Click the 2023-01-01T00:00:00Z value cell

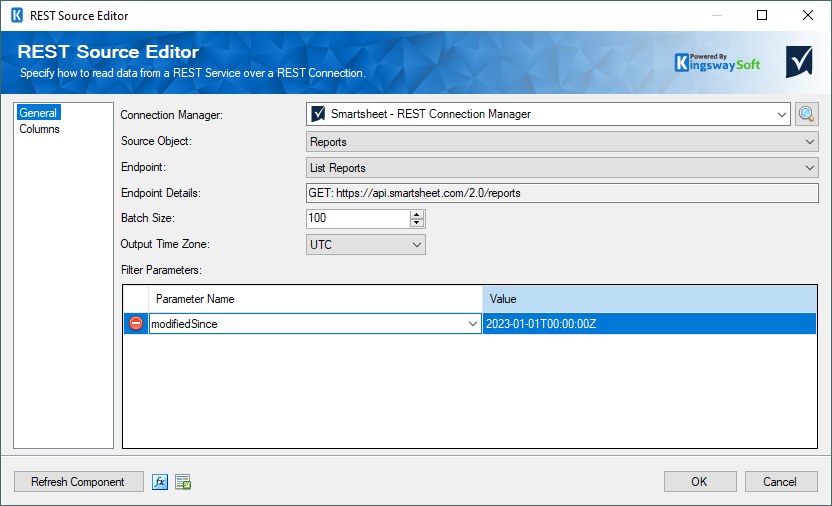649,324
